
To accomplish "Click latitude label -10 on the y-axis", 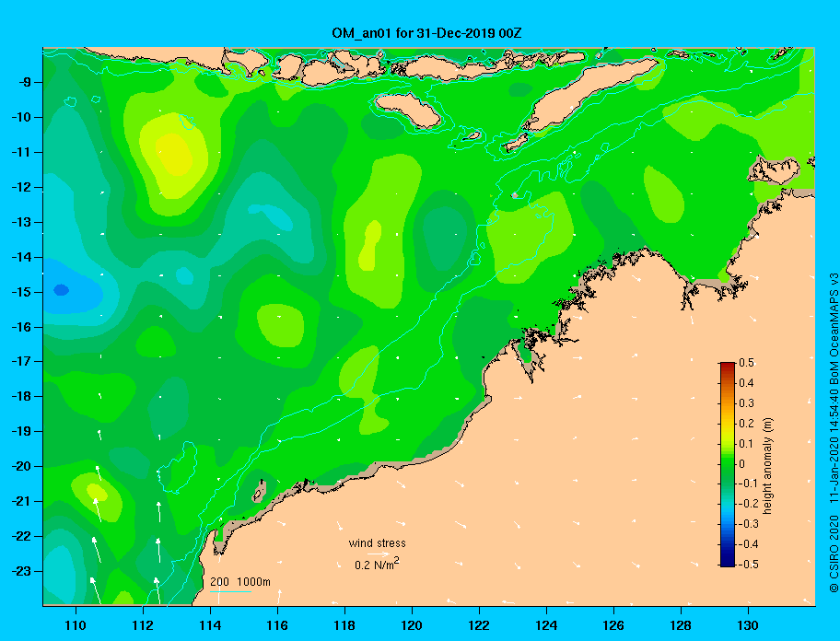I will click(x=21, y=117).
